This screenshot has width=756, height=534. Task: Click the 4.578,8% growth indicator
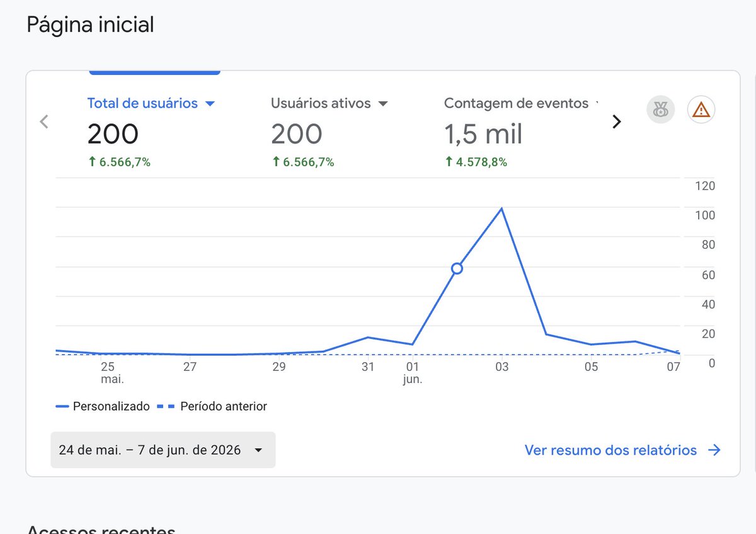click(476, 162)
